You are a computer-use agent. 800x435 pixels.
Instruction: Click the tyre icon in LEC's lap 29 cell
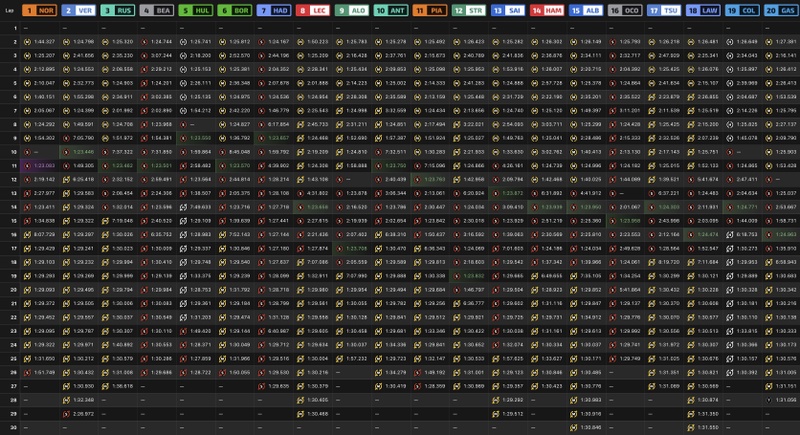click(301, 414)
